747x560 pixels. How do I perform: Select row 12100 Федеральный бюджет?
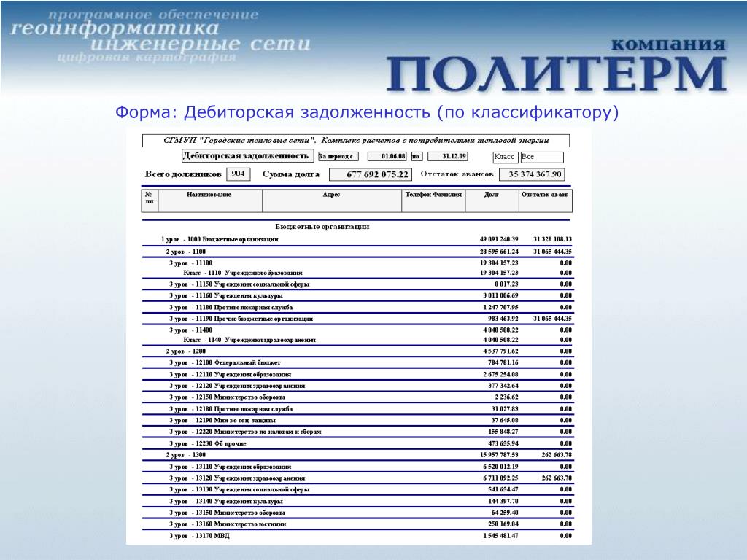357,363
